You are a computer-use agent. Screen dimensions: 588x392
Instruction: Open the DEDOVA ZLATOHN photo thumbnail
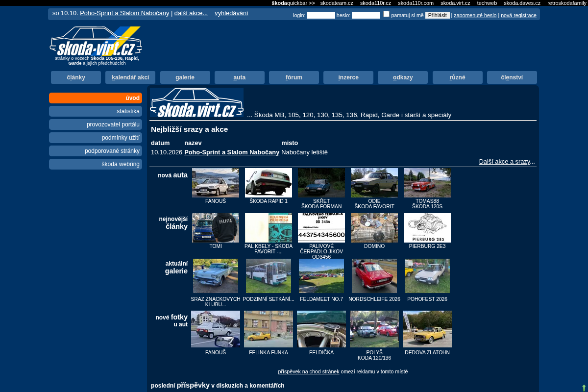tap(427, 329)
